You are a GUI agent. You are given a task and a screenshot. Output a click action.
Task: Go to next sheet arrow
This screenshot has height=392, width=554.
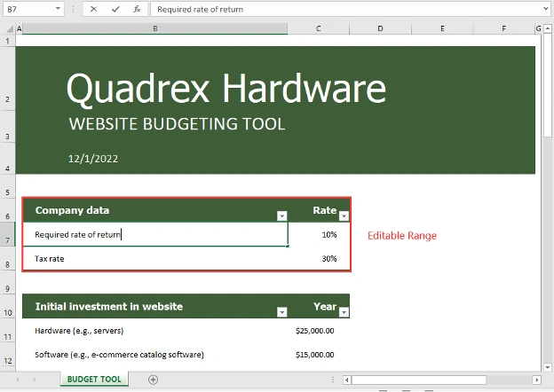(35, 380)
